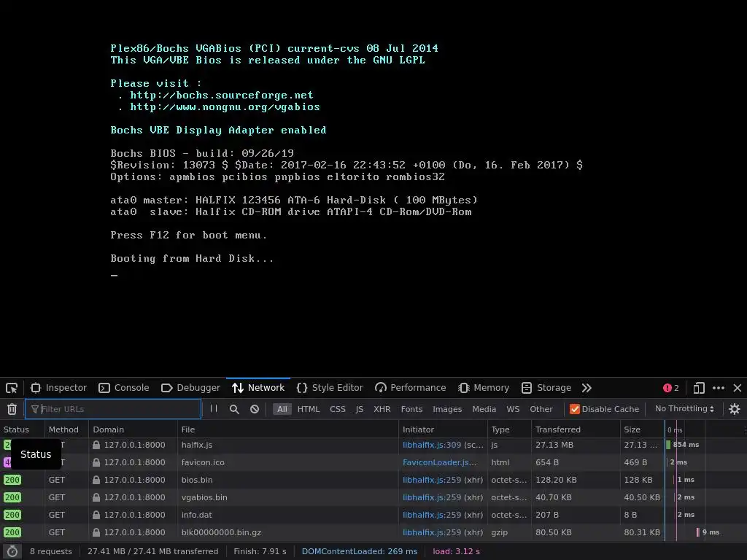Open request blocking icon
The height and width of the screenshot is (560, 747).
point(255,409)
